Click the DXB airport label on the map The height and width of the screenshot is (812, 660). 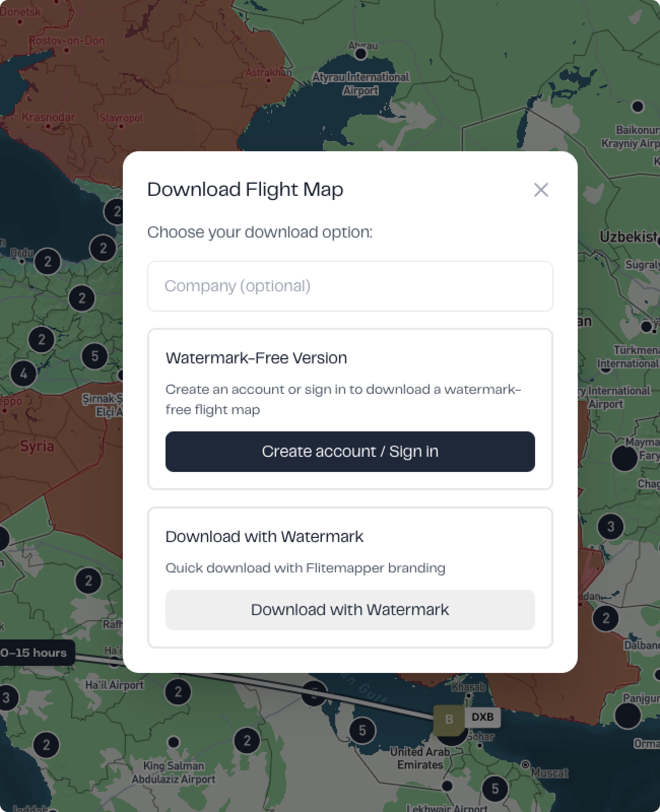coord(482,717)
